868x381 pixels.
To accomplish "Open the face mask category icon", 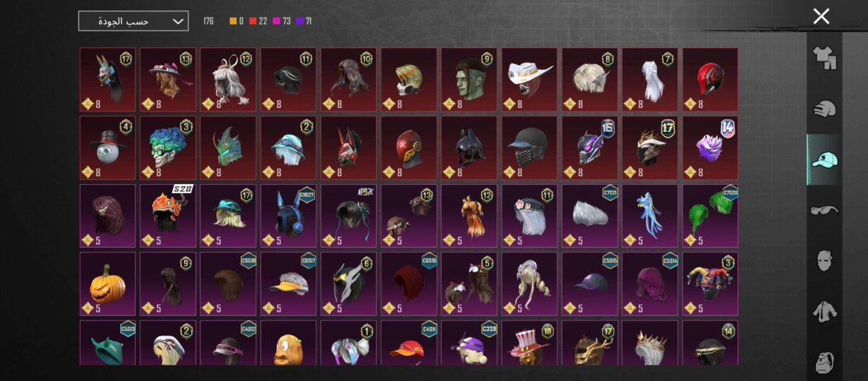I will [824, 261].
